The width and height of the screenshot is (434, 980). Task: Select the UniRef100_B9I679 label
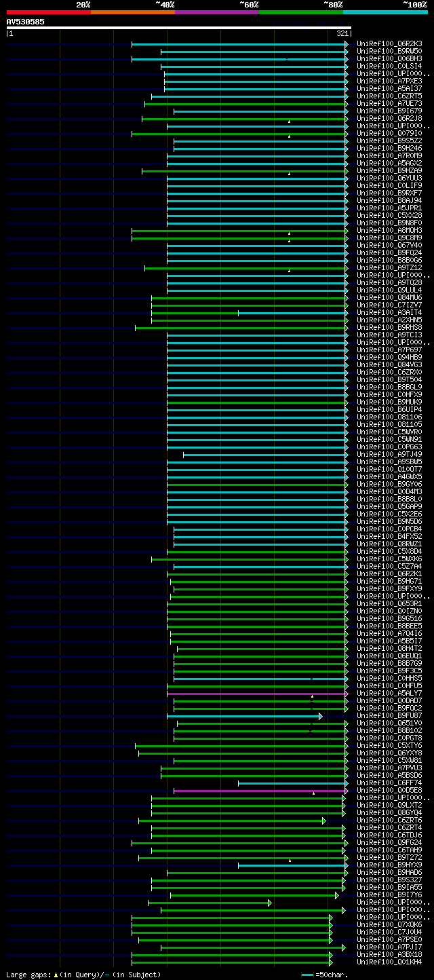(389, 111)
